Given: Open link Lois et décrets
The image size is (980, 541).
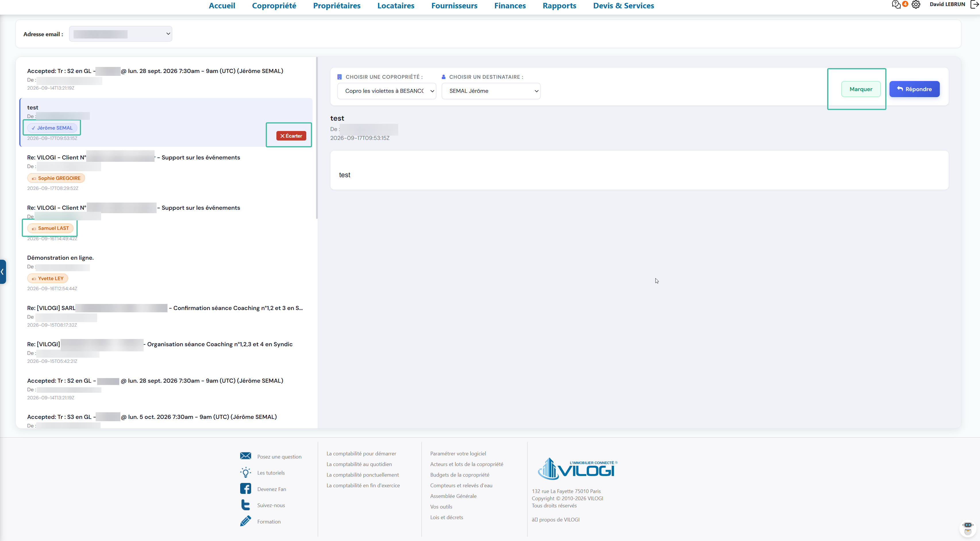Looking at the screenshot, I should [x=447, y=517].
